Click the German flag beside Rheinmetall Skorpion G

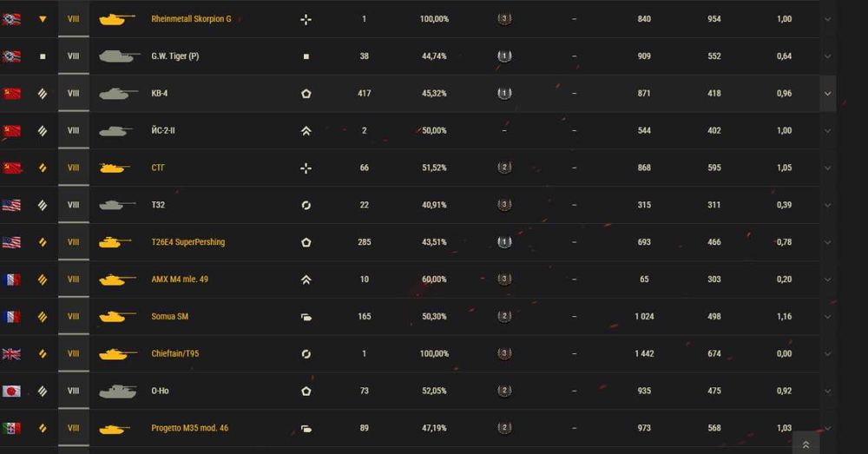11,19
